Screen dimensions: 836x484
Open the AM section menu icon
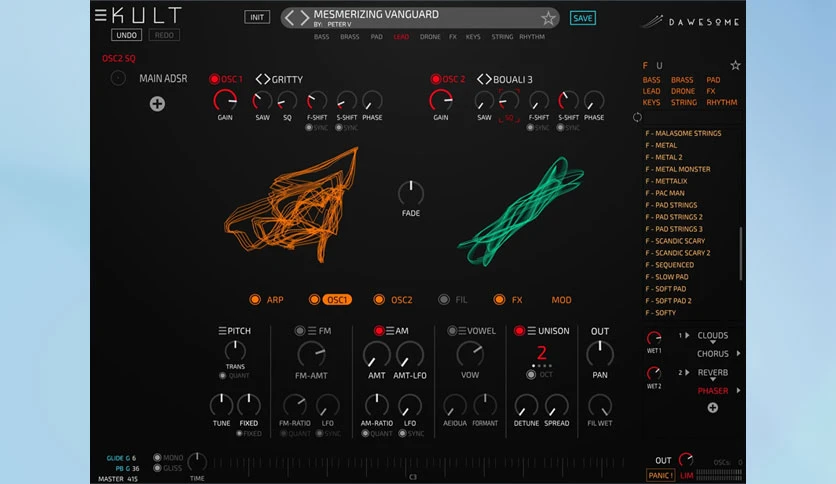[x=390, y=331]
